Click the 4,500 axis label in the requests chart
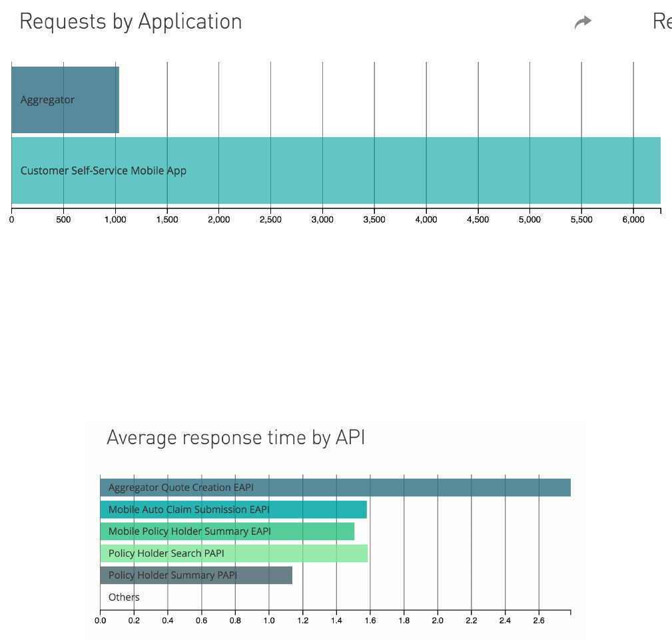Image resolution: width=672 pixels, height=640 pixels. pyautogui.click(x=478, y=220)
